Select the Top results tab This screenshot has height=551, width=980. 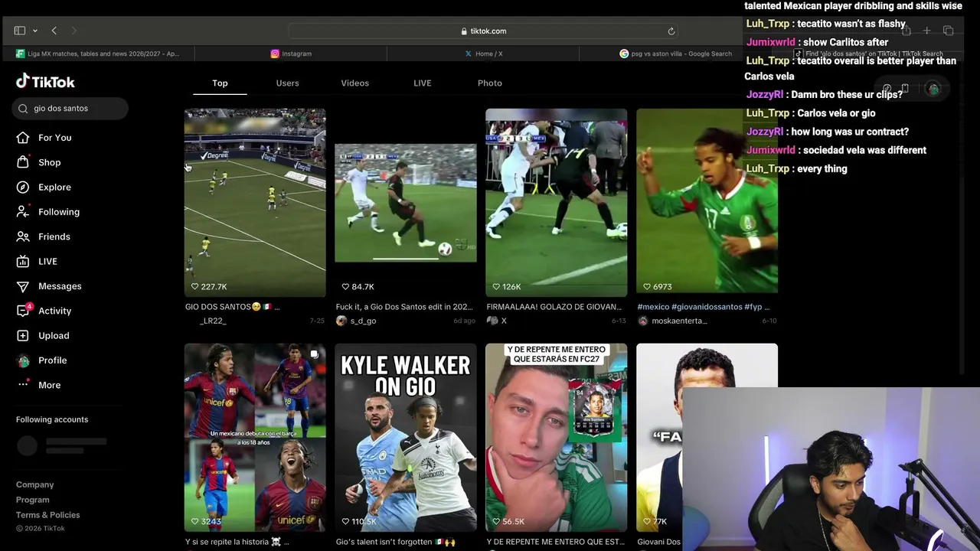[220, 83]
